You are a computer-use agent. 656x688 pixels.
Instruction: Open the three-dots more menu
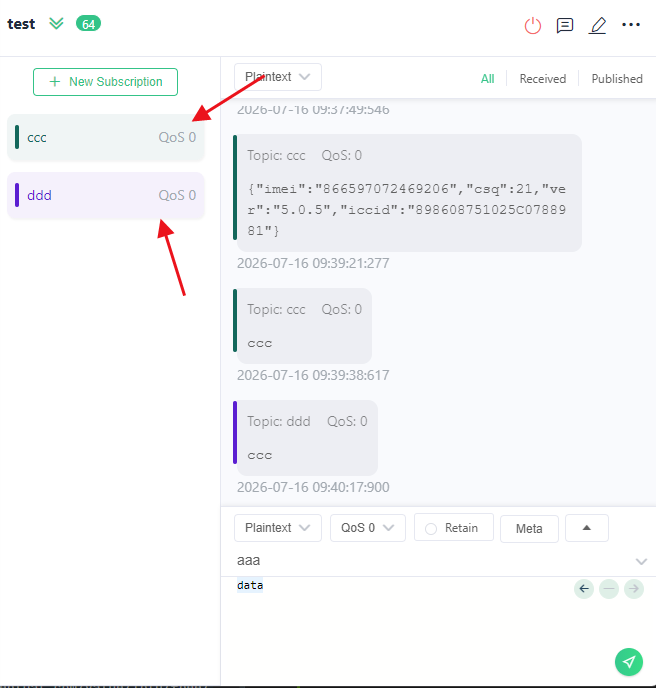coord(631,25)
